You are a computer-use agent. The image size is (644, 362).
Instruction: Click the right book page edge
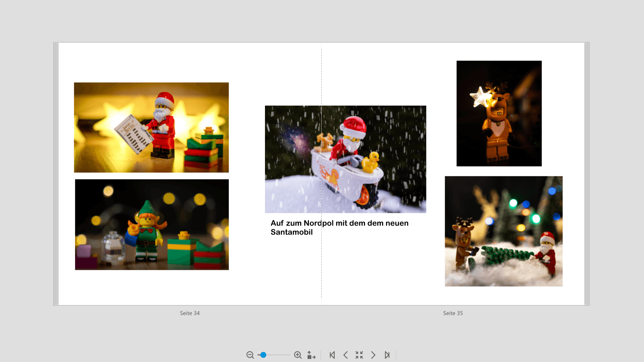pos(587,174)
